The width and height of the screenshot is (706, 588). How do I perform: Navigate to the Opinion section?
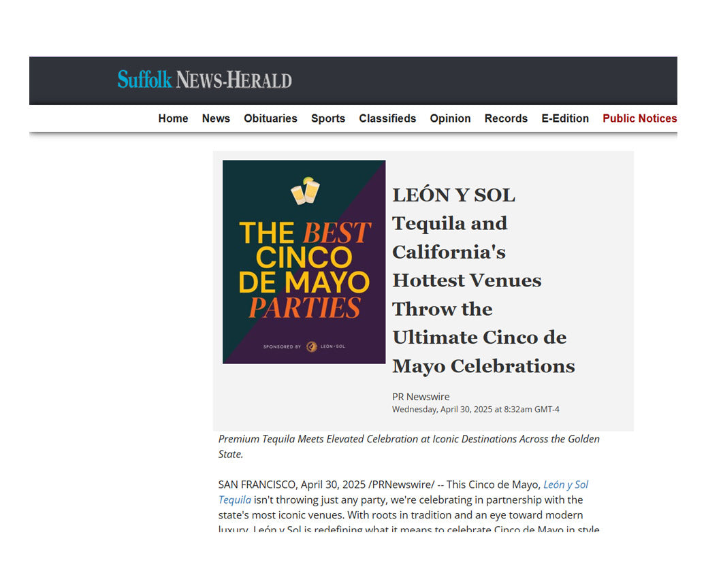450,118
